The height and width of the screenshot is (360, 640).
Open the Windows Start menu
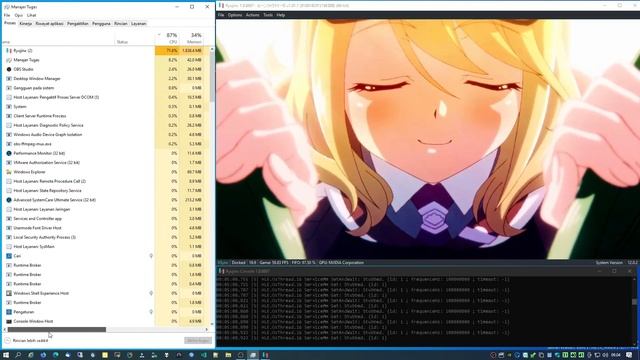(x=6, y=355)
